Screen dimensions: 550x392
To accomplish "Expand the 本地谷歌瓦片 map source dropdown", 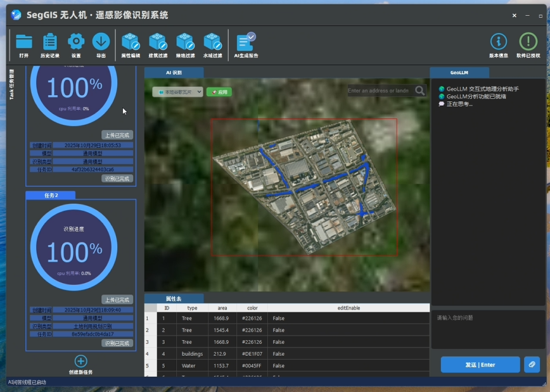I will point(177,92).
